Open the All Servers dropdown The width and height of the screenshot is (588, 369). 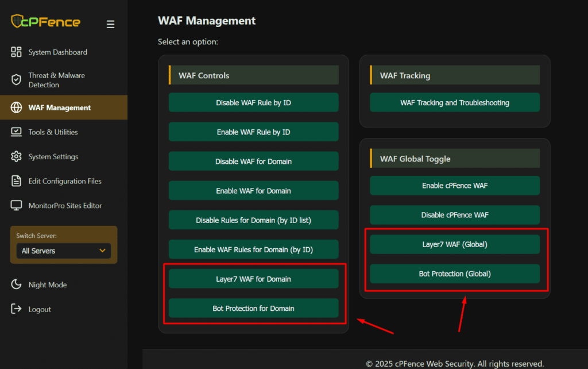coord(64,251)
